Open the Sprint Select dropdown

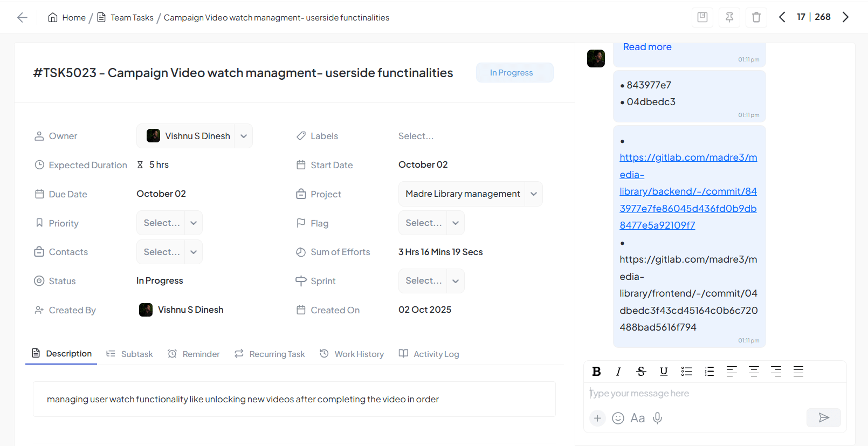(x=431, y=281)
